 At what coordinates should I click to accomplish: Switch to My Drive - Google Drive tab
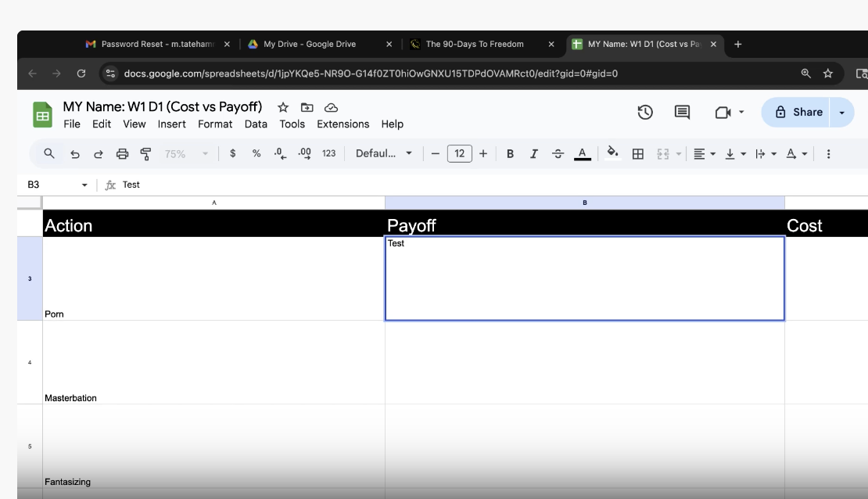pos(318,45)
